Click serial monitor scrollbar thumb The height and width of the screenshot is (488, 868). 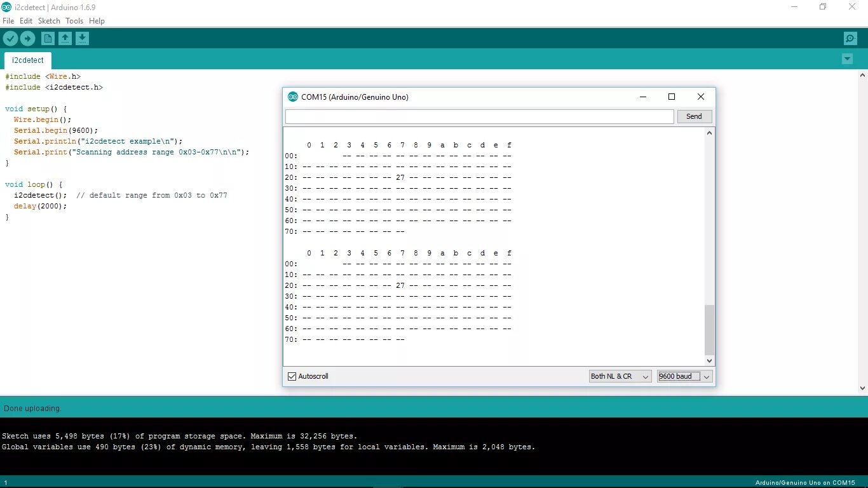(710, 330)
